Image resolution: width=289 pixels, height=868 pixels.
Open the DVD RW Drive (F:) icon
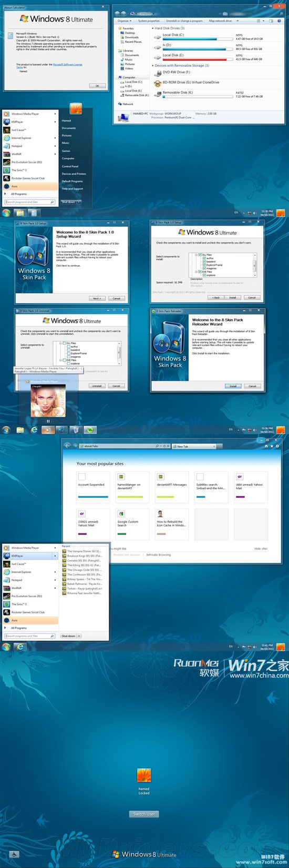tap(158, 73)
